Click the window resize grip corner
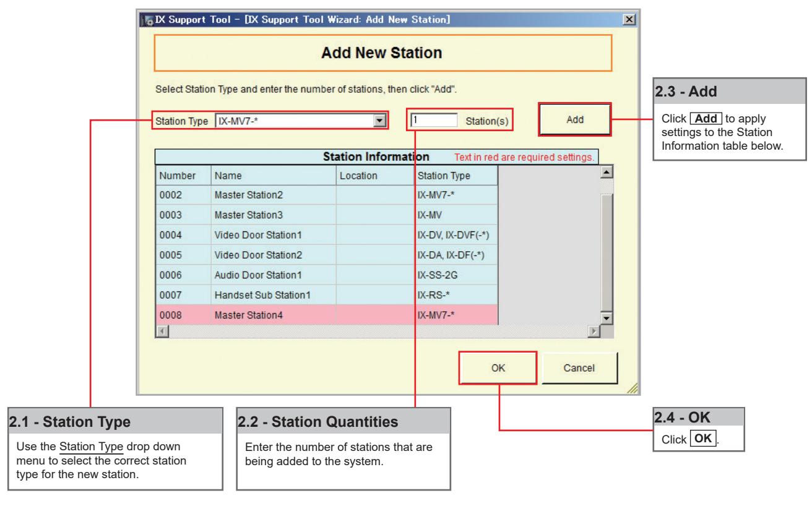Image resolution: width=812 pixels, height=506 pixels. (632, 387)
